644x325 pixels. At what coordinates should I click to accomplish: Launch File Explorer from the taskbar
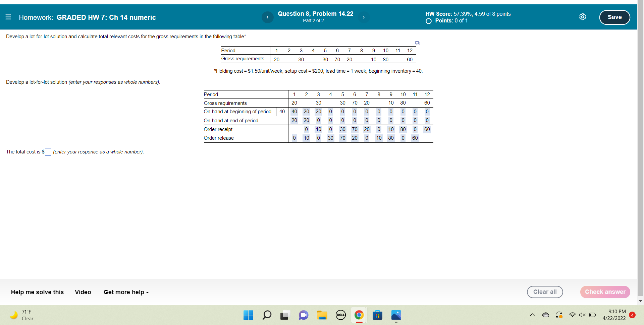(322, 315)
